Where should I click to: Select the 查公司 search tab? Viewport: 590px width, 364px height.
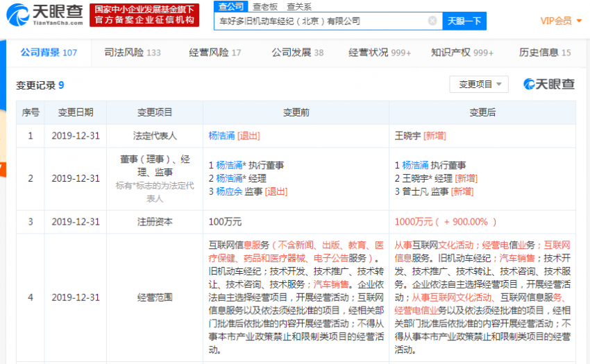pyautogui.click(x=230, y=6)
